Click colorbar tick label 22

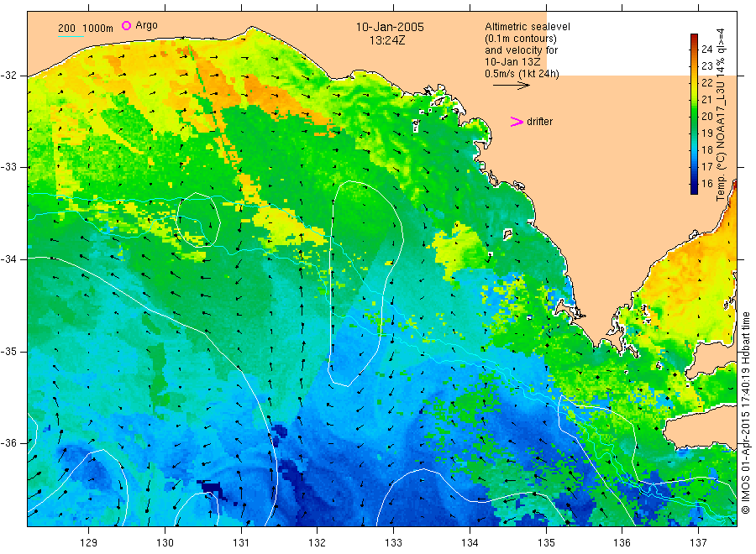pyautogui.click(x=706, y=83)
